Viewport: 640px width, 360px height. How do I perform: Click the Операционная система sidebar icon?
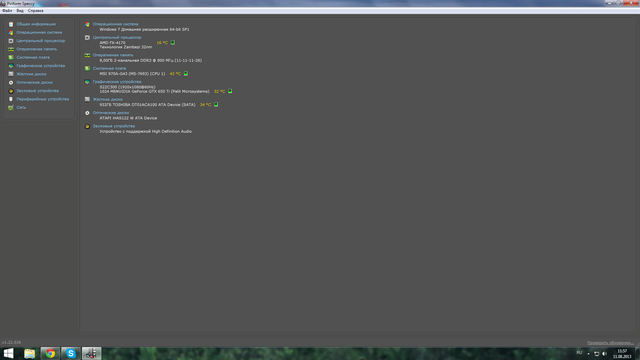[11, 33]
